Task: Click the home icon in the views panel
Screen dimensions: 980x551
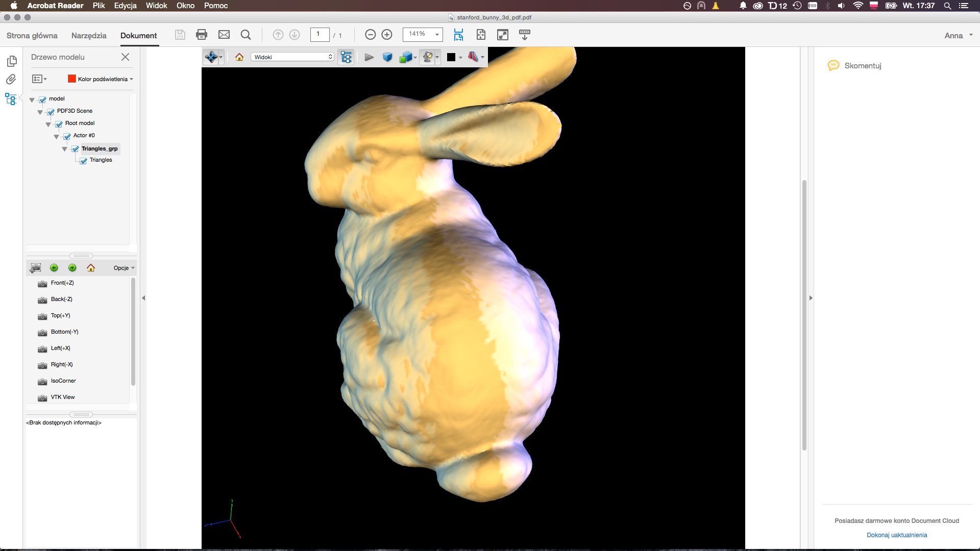Action: click(x=91, y=268)
